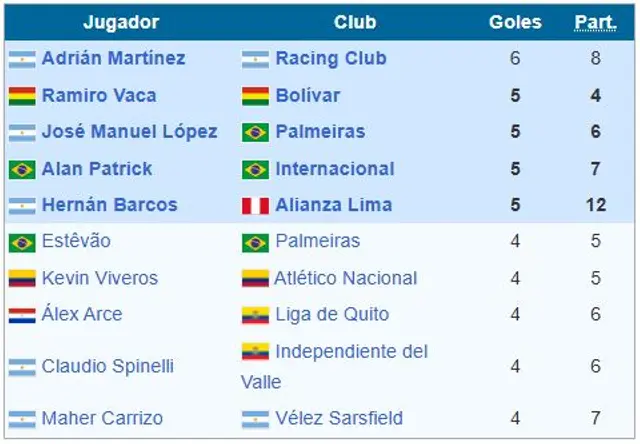Click Ecuador flag next to Liga de Quito
This screenshot has height=444, width=640.
coord(255,315)
